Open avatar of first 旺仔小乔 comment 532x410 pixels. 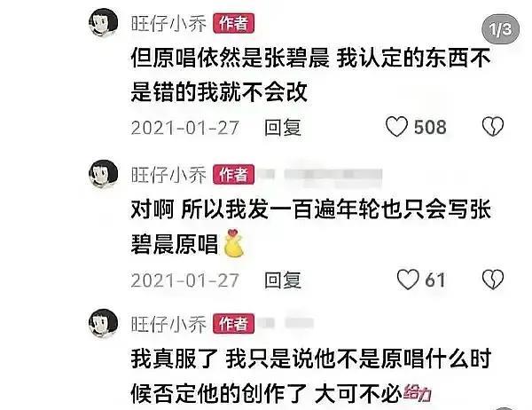coord(104,22)
